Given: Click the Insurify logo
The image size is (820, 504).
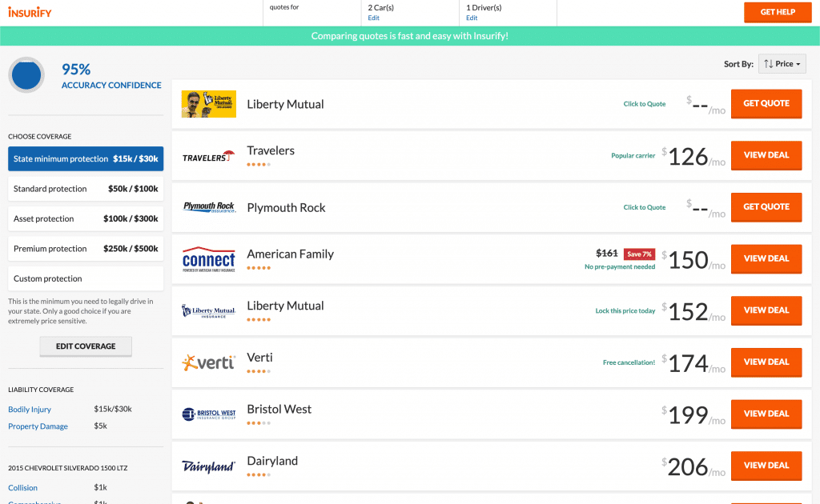Looking at the screenshot, I should 30,11.
